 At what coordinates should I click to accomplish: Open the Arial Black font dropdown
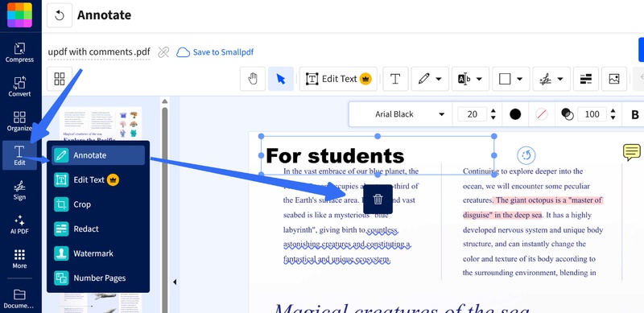pyautogui.click(x=401, y=114)
